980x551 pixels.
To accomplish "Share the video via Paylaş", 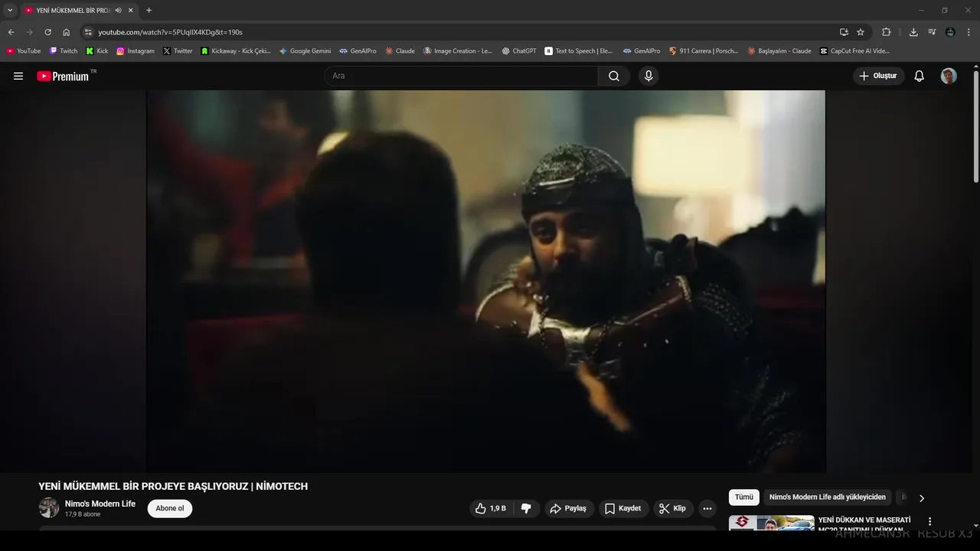I will [569, 508].
